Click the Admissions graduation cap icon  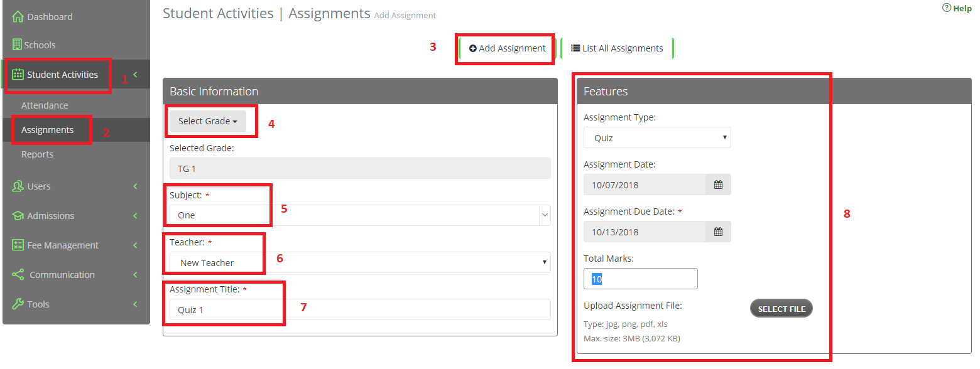click(x=18, y=215)
